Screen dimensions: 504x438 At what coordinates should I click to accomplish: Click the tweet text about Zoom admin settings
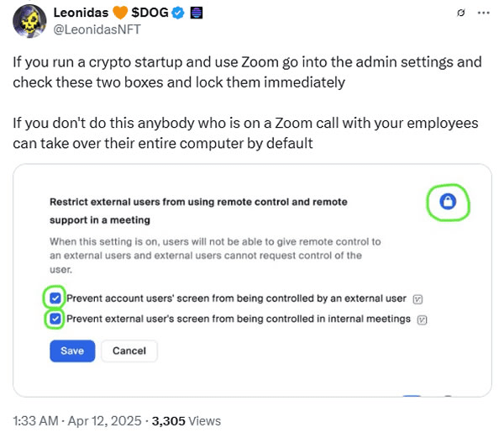click(246, 71)
